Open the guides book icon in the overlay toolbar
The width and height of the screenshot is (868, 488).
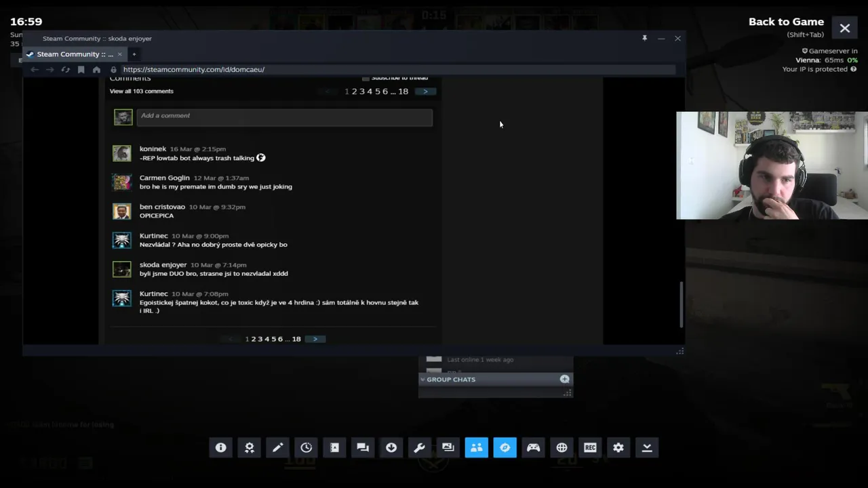334,447
